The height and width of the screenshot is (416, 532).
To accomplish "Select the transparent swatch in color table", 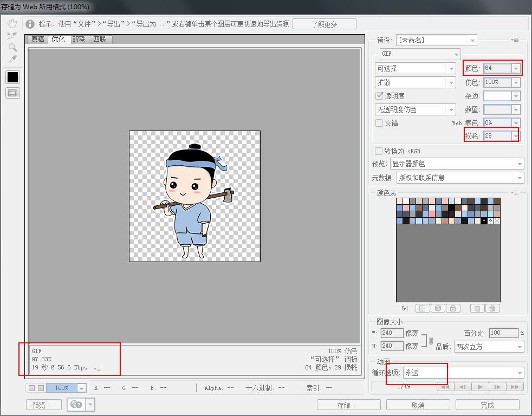I will [497, 221].
